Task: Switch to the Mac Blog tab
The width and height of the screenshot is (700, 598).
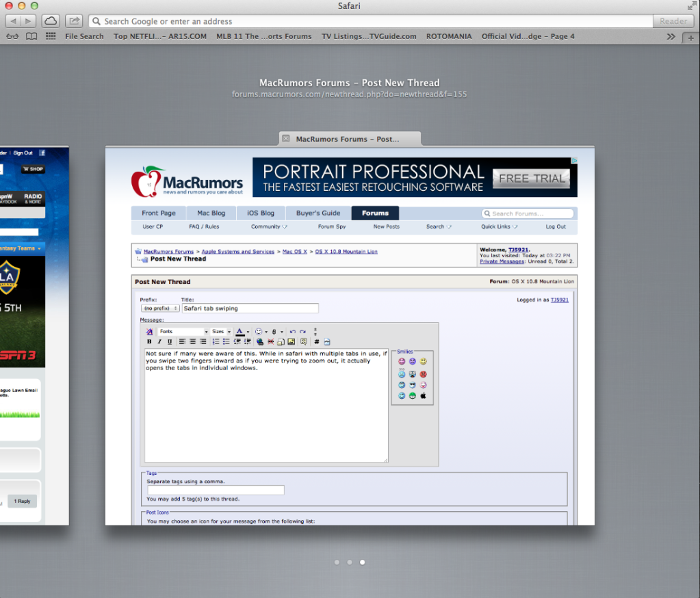Action: [x=211, y=213]
